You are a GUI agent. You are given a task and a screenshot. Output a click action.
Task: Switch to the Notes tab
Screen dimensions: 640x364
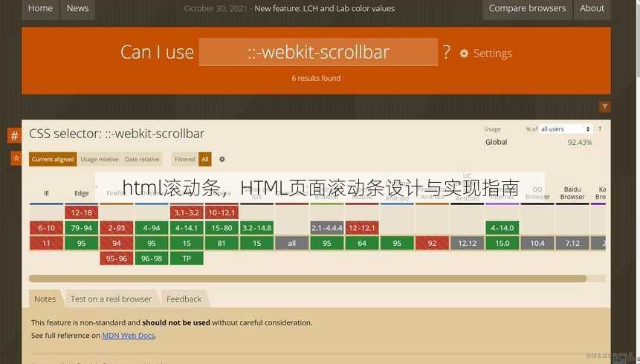coord(45,299)
